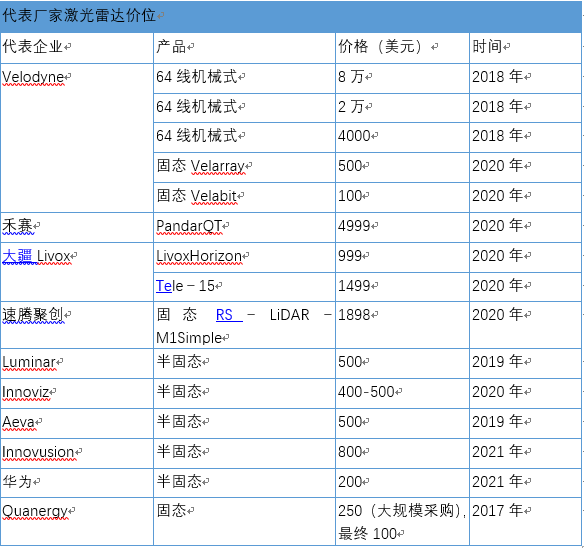
Task: Click the 价格（美元）header cell
Action: 402,48
